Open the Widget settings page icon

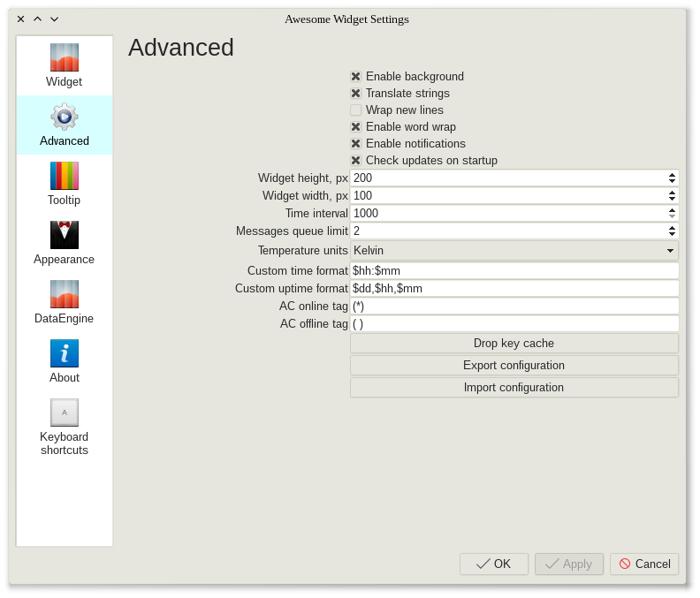point(65,57)
